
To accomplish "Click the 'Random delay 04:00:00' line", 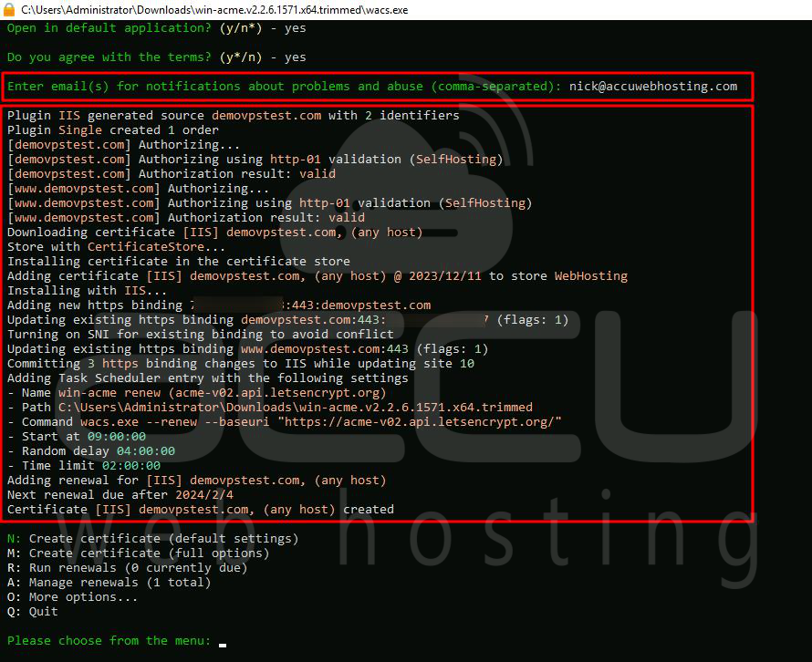I will 90,451.
